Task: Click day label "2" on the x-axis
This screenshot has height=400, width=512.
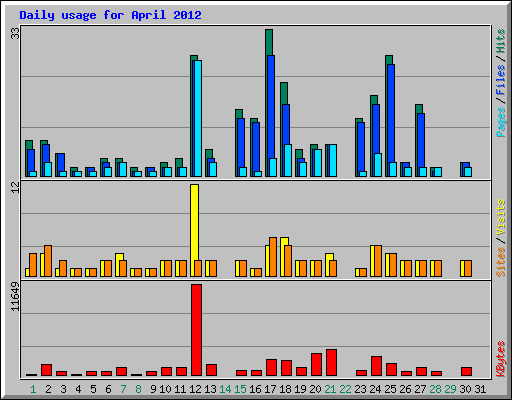Action: point(48,389)
